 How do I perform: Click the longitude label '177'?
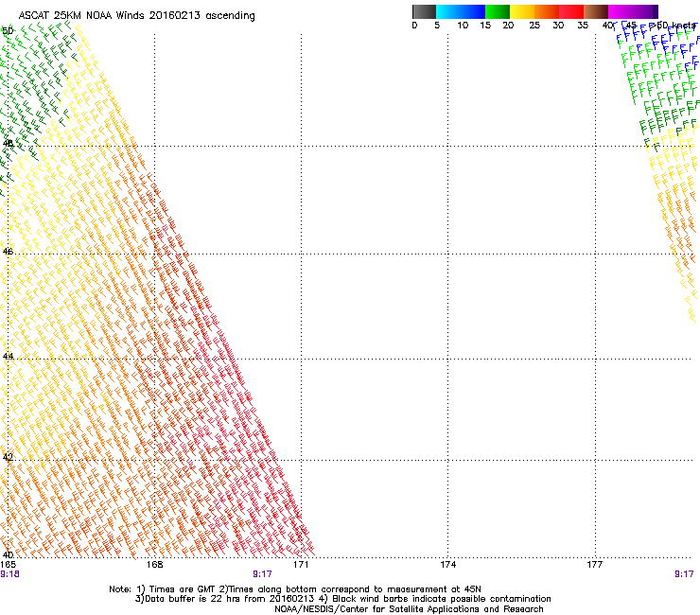(595, 565)
